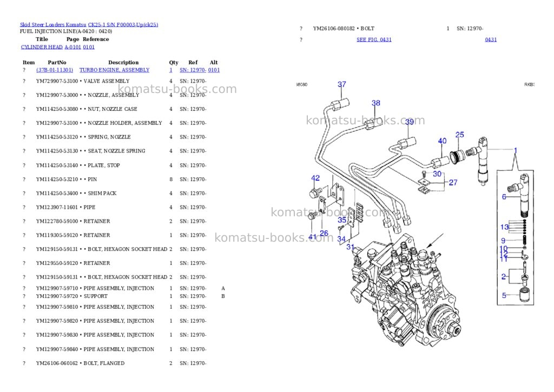The width and height of the screenshot is (554, 392).
Task: Click the PartNo column header
Action: click(57, 63)
